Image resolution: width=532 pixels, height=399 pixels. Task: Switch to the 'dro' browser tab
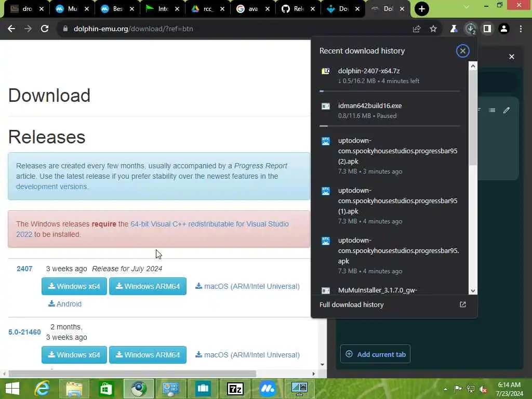coord(26,9)
